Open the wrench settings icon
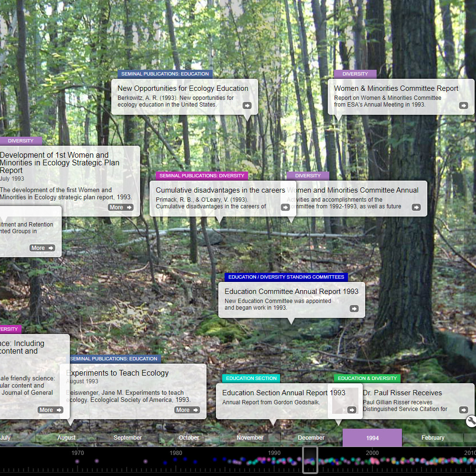The image size is (476, 476). click(471, 421)
